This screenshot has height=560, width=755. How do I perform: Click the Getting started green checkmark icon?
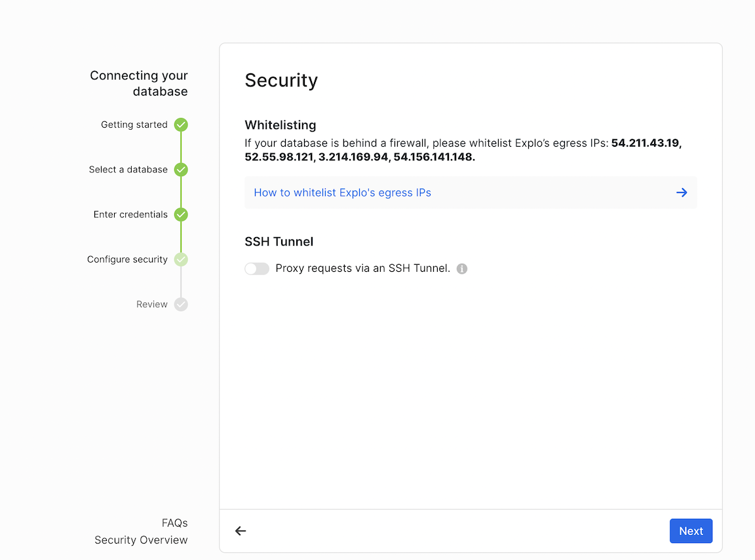181,124
